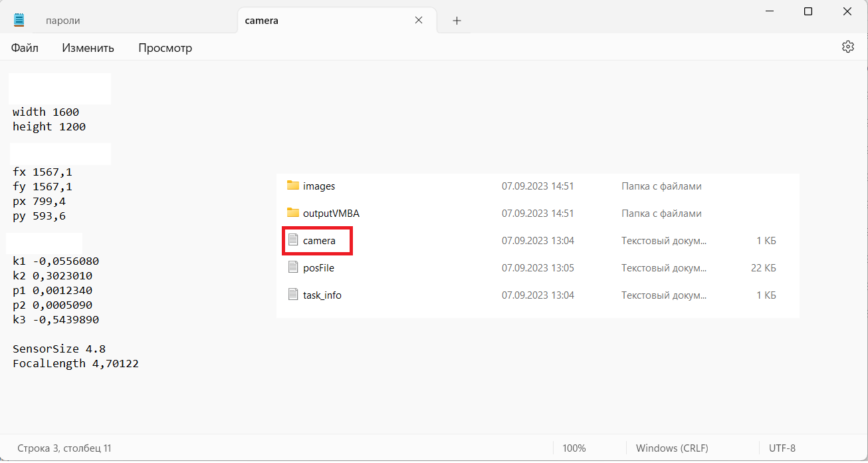Screen dimensions: 868x463
Task: Open the Изменить menu
Action: [x=88, y=48]
